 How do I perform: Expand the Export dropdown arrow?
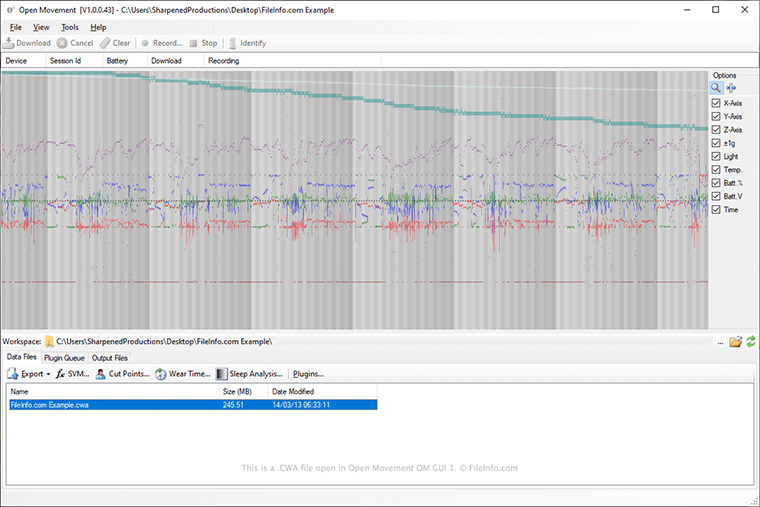[48, 374]
